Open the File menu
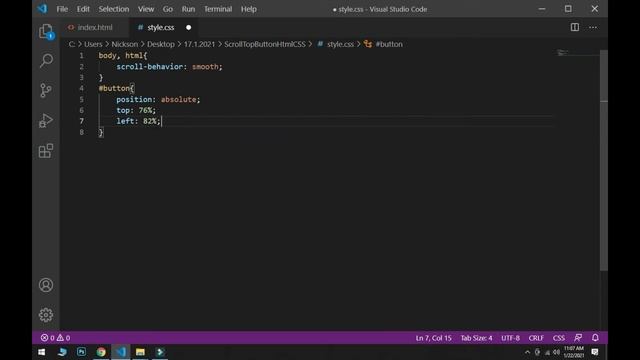Viewport: 640px width, 360px height. pos(62,9)
